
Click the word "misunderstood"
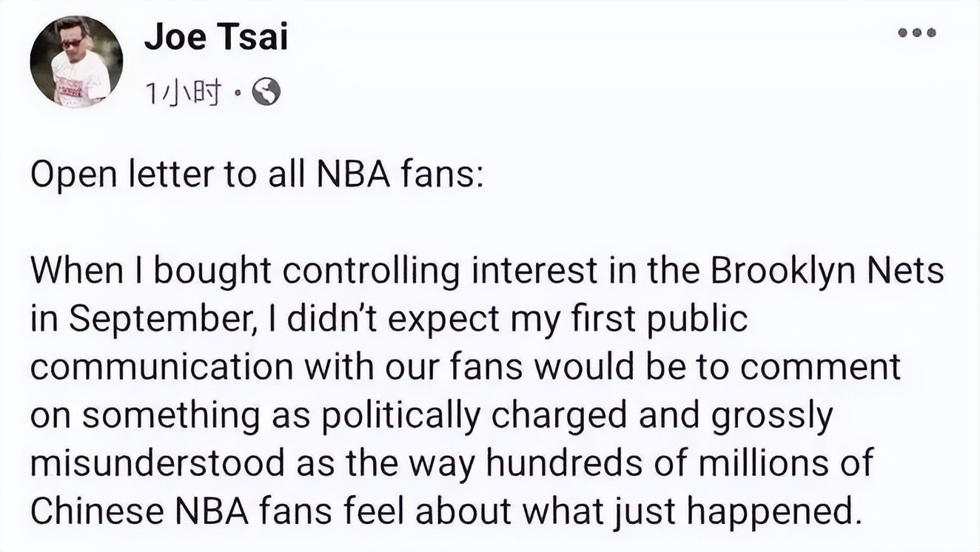(158, 464)
